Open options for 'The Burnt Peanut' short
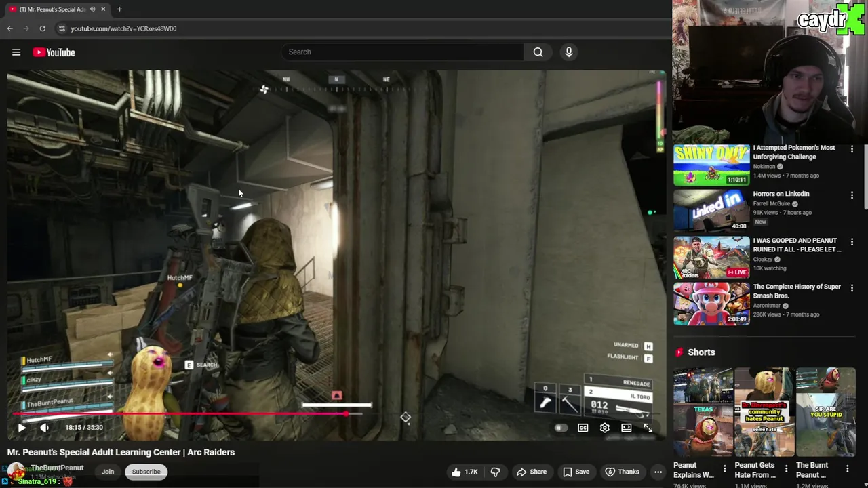 (x=848, y=468)
